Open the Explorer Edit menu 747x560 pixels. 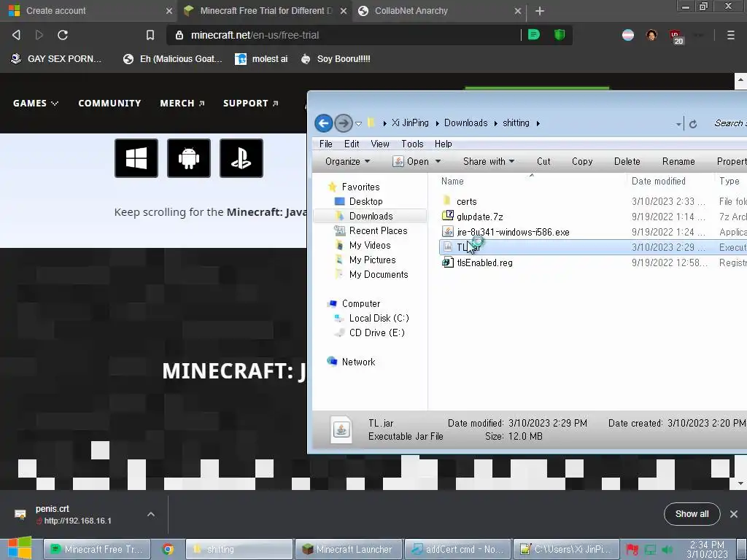352,144
